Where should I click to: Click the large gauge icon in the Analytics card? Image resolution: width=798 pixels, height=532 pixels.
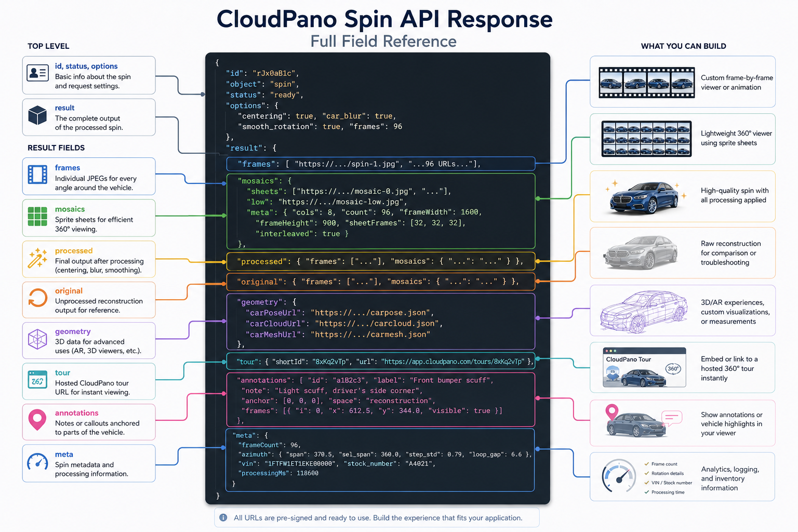tap(619, 476)
